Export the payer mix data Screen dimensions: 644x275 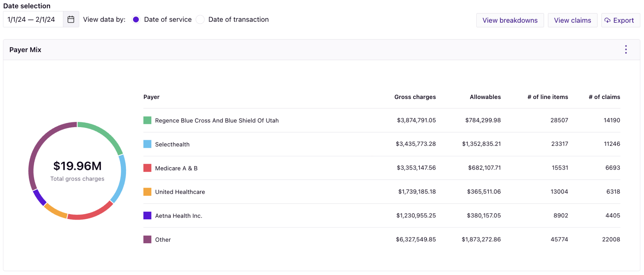click(620, 20)
